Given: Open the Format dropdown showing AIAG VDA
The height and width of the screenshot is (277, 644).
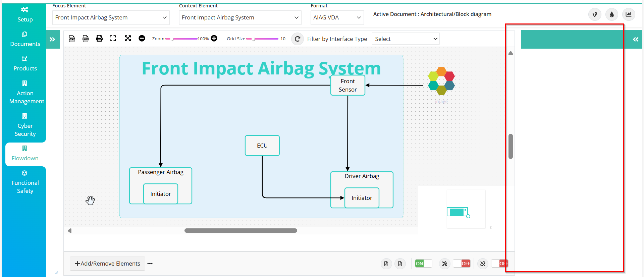Looking at the screenshot, I should tap(337, 17).
